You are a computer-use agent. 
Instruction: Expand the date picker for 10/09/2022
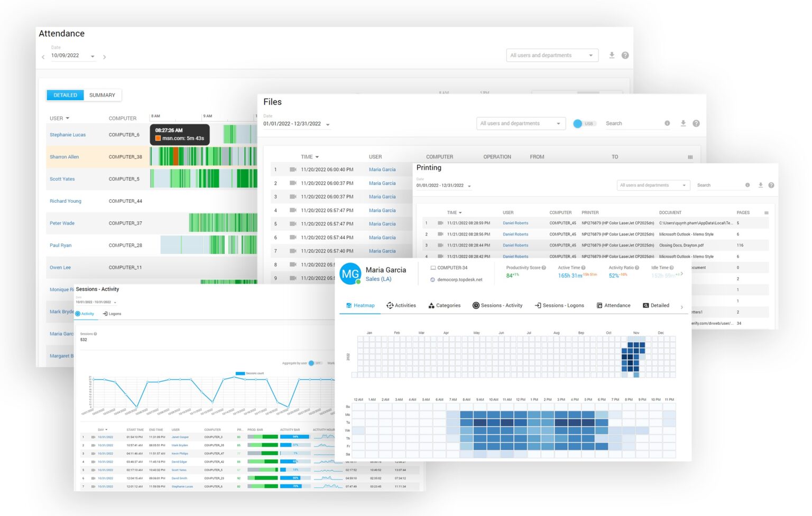point(93,57)
